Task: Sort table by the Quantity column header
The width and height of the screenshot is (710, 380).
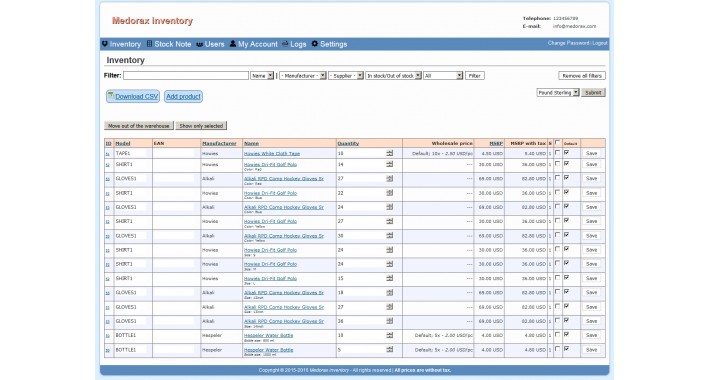Action: tap(348, 143)
